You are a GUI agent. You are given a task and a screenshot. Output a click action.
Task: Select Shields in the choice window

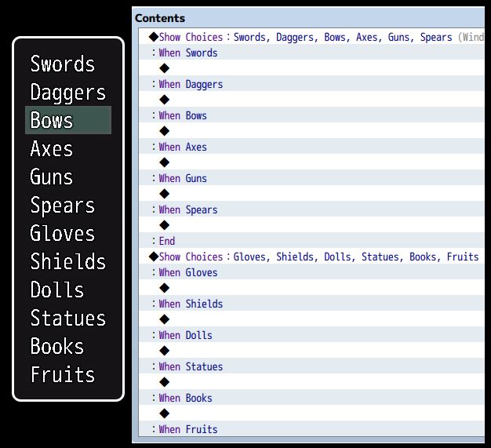point(68,261)
